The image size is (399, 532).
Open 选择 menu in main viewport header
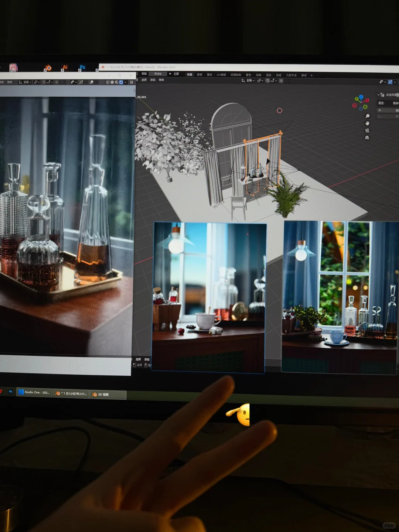[144, 80]
